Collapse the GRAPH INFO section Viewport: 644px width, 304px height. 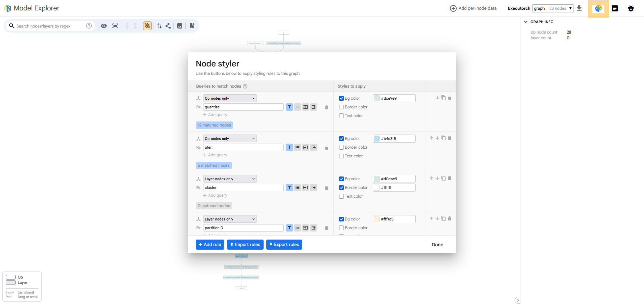(526, 22)
